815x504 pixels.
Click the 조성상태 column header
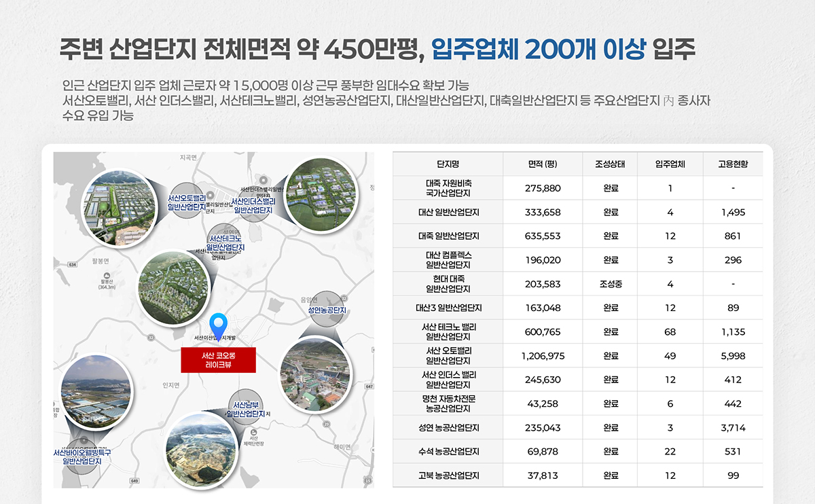(610, 164)
